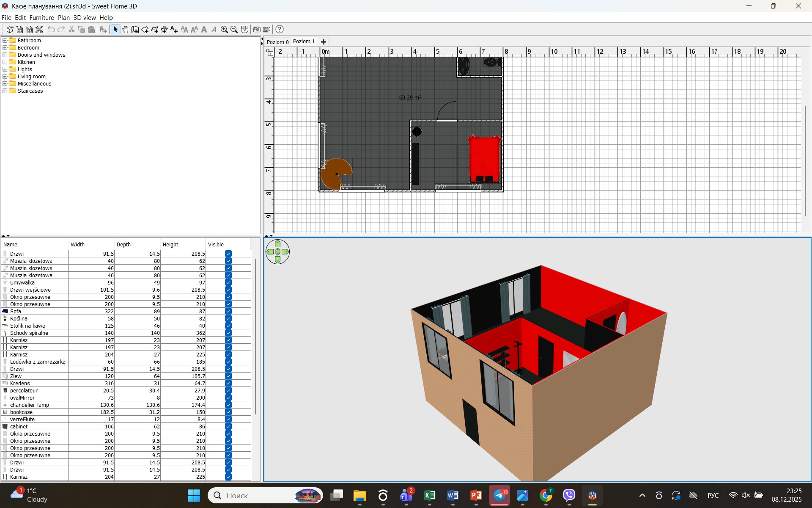Open the Preferences tools icon

point(39,29)
